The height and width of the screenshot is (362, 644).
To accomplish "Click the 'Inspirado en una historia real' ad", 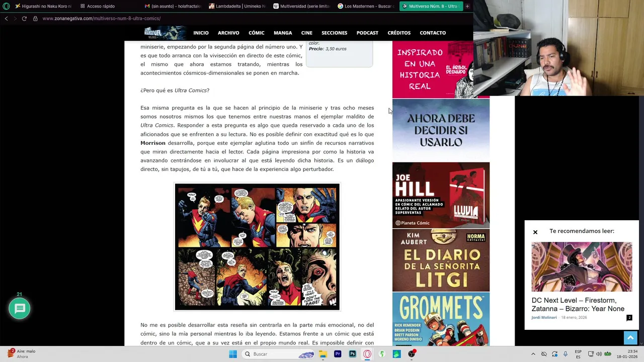I will pos(433,69).
